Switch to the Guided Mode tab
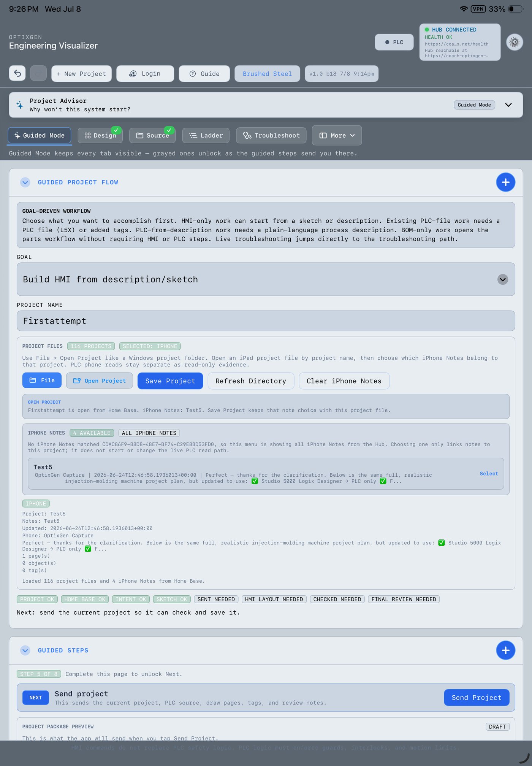The height and width of the screenshot is (766, 532). [x=40, y=135]
